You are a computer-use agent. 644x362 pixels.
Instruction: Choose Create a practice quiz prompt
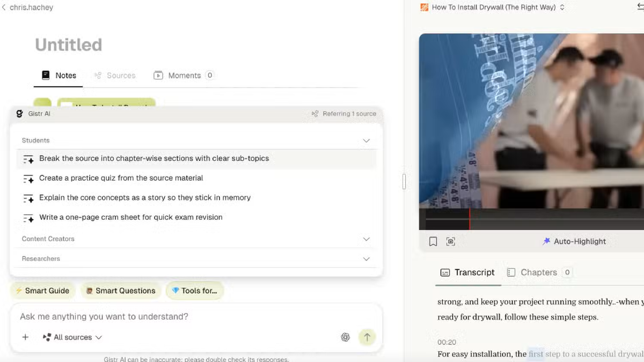121,178
